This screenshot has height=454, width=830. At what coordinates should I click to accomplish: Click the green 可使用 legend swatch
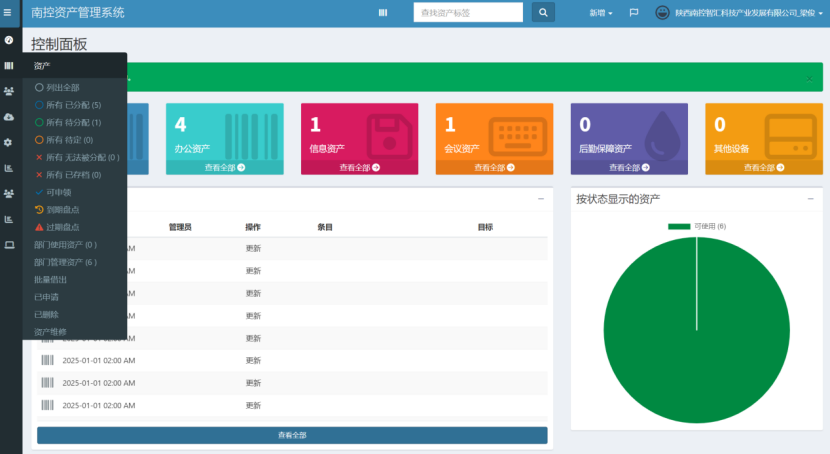click(x=679, y=227)
